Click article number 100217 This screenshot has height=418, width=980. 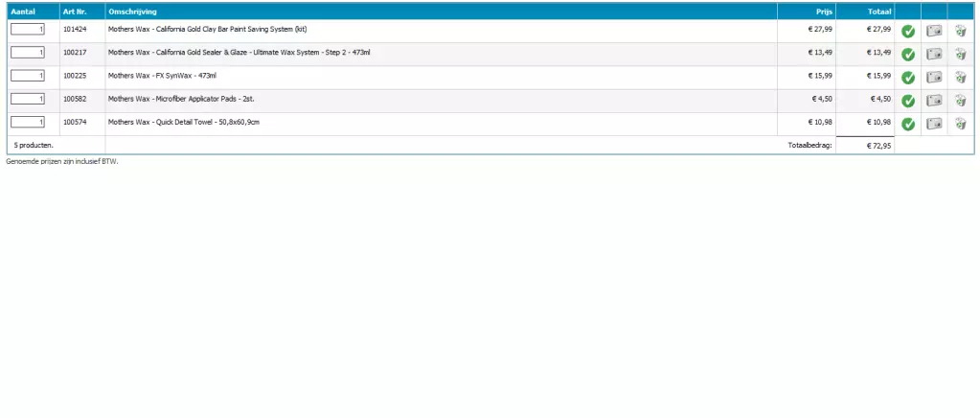pyautogui.click(x=75, y=53)
